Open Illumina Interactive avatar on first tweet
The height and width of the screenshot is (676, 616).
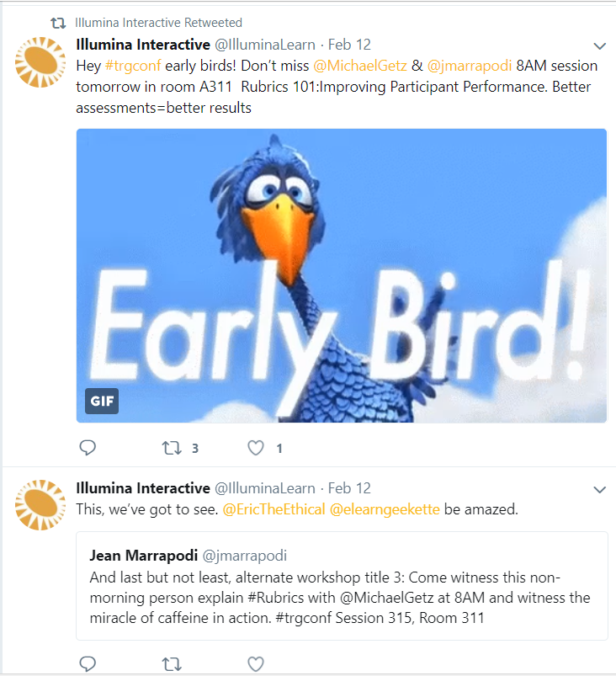tap(40, 62)
